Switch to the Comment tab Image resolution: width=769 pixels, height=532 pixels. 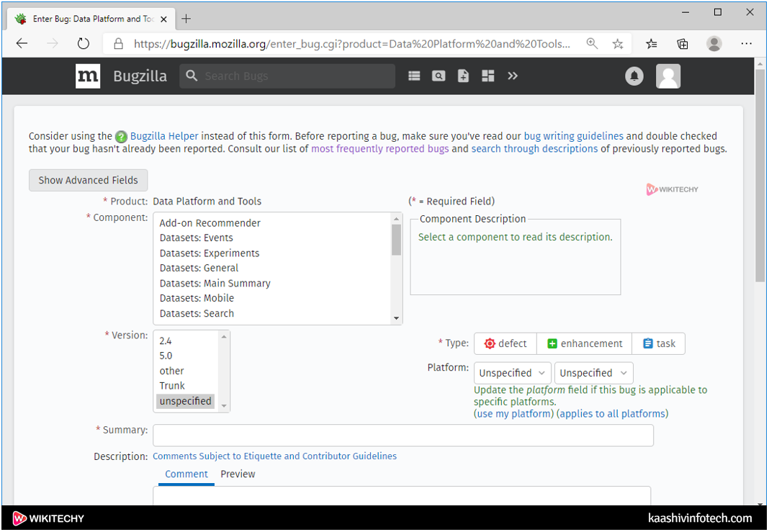pos(186,474)
